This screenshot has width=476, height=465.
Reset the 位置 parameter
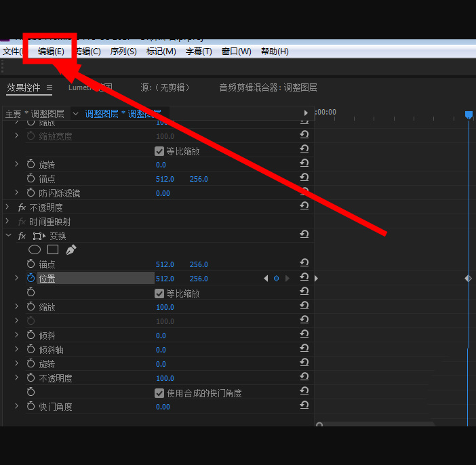coord(304,277)
